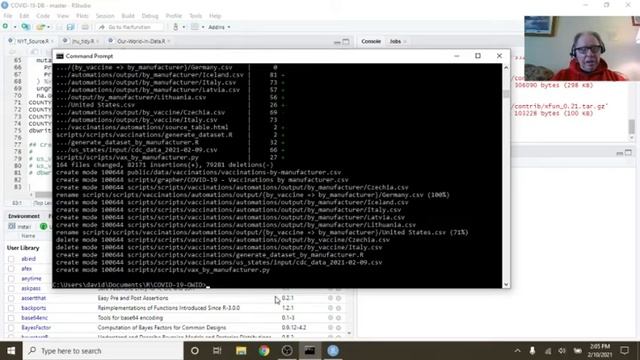This screenshot has width=640, height=360.
Task: Open Task View in the taskbar
Action: pos(217,351)
